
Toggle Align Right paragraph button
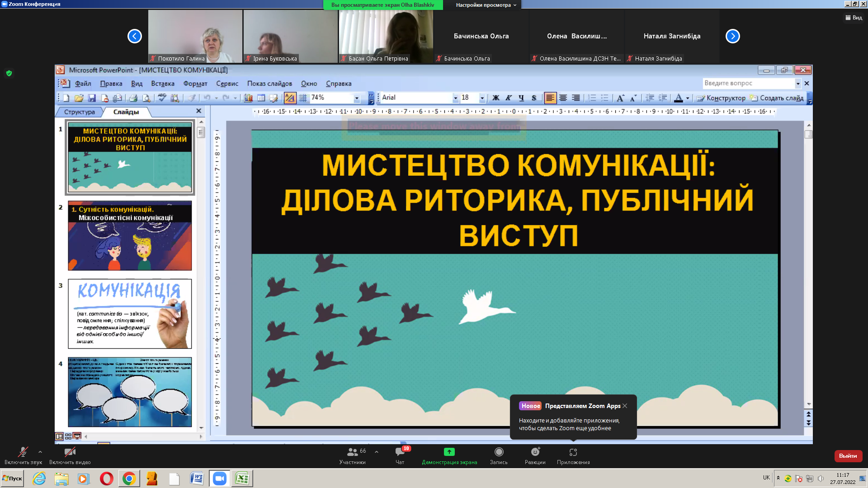(x=576, y=98)
